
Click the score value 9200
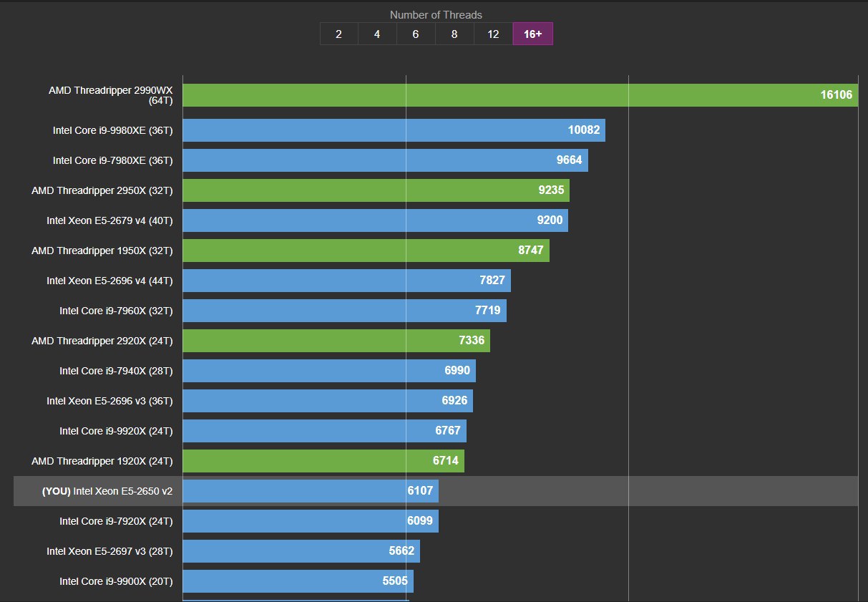coord(550,220)
